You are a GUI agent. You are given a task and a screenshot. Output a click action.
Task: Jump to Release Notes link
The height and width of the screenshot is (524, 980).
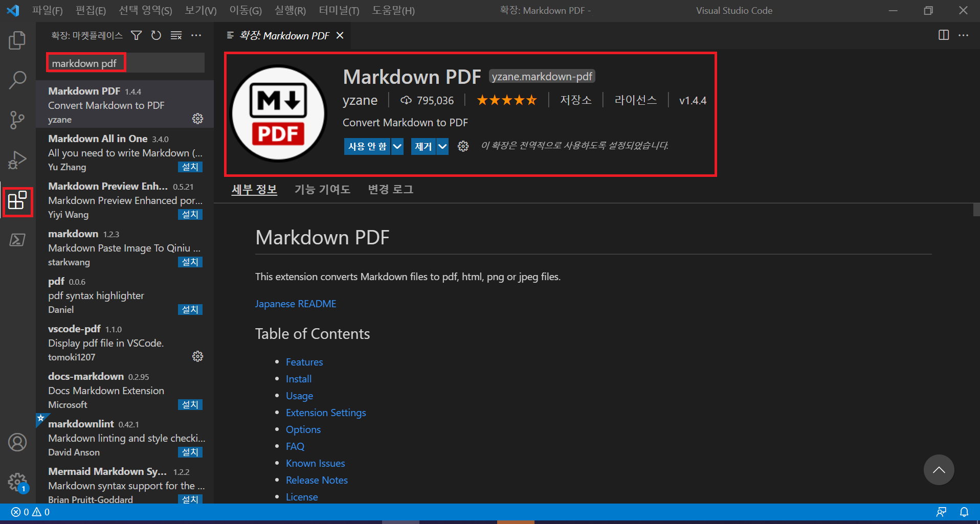[x=317, y=480]
